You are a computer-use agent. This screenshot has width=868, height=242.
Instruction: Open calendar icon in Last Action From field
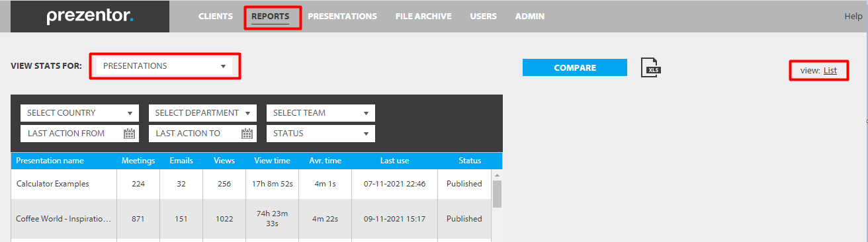pos(130,134)
